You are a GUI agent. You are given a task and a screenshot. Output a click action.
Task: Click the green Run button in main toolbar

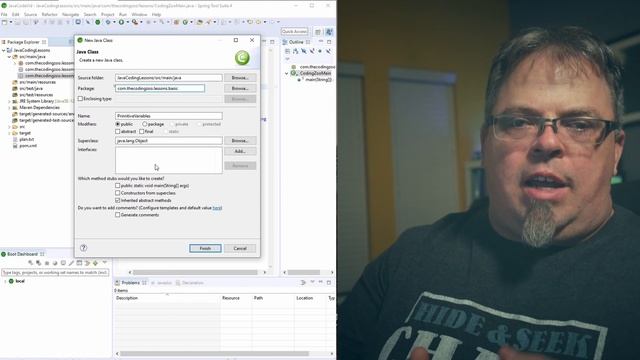[x=121, y=22]
